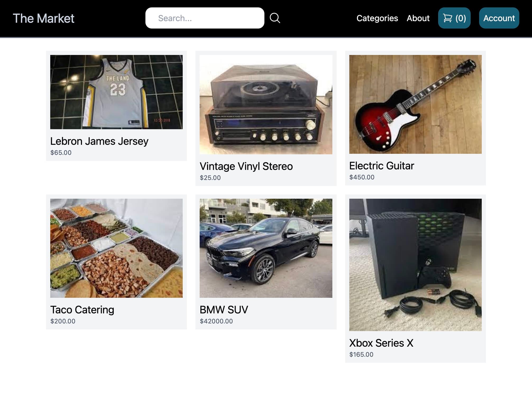Click the magnifying glass search icon

[x=275, y=18]
